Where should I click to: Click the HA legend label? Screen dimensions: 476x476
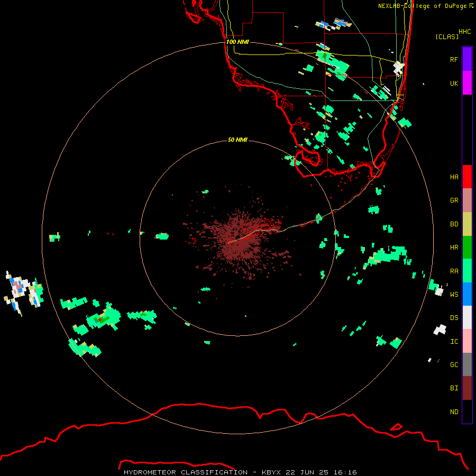click(454, 177)
